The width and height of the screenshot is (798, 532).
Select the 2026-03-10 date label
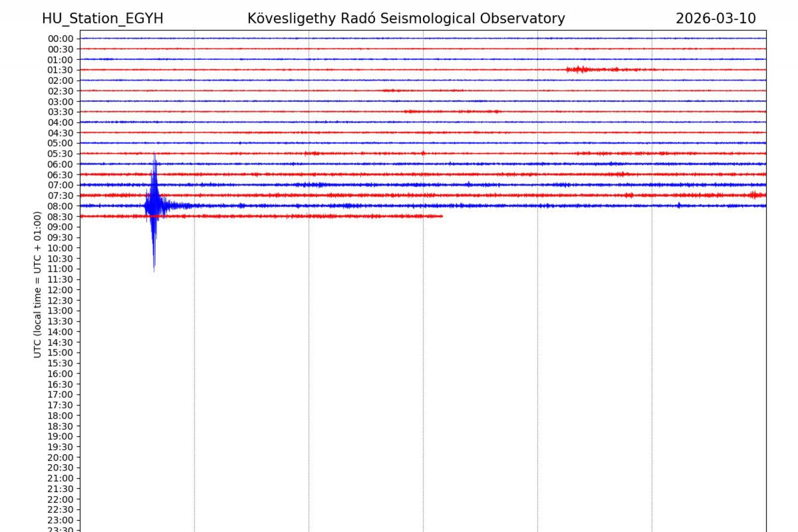click(x=715, y=18)
